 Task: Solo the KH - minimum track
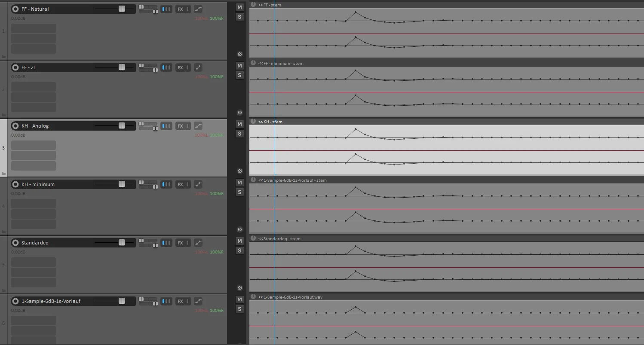240,192
